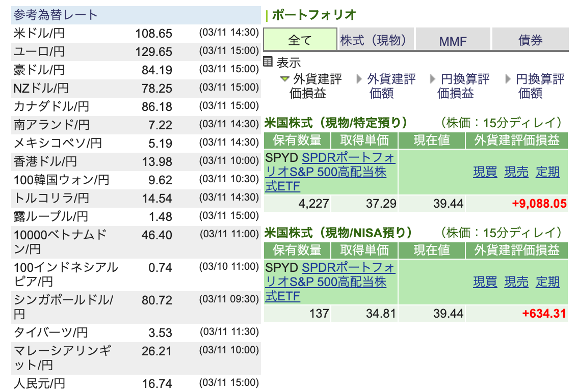The height and width of the screenshot is (392, 578).
Task: Open SPYD ETF link in 特定預り section
Action: [x=330, y=172]
